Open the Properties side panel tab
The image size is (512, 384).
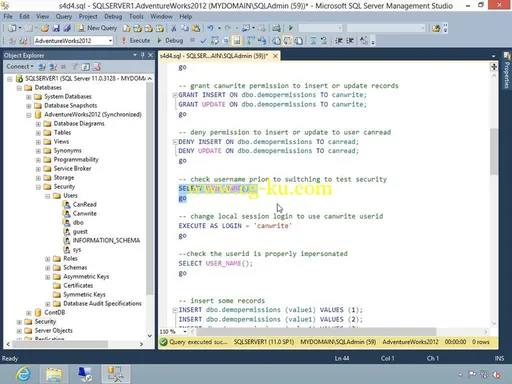[507, 71]
